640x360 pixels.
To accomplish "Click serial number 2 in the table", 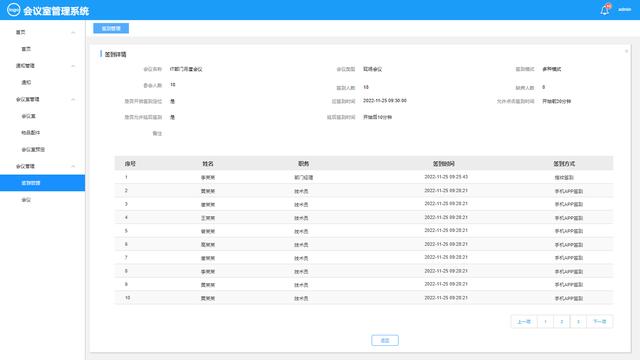I will pyautogui.click(x=126, y=191).
